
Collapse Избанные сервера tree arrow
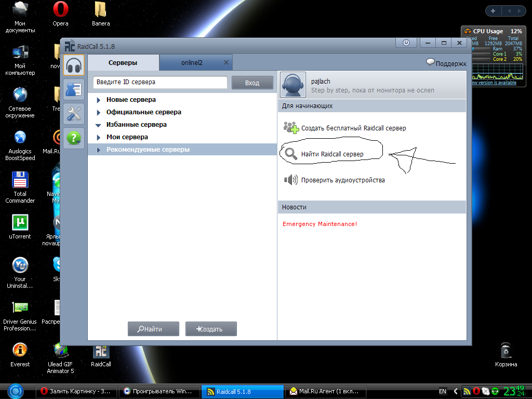coord(98,125)
